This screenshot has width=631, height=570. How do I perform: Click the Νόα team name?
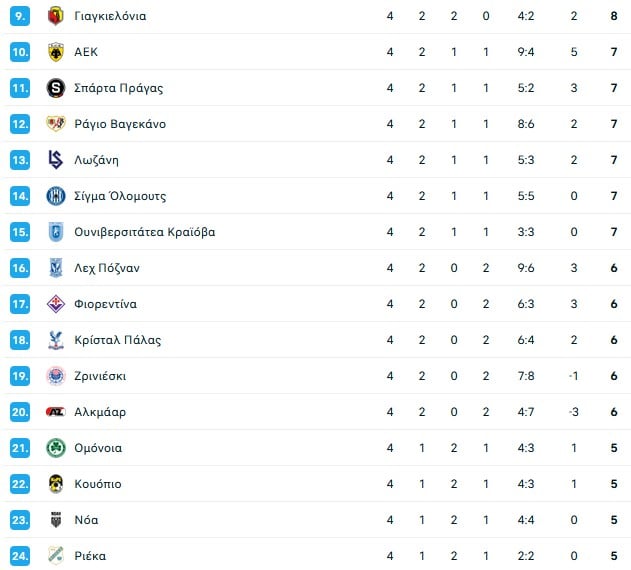point(86,520)
